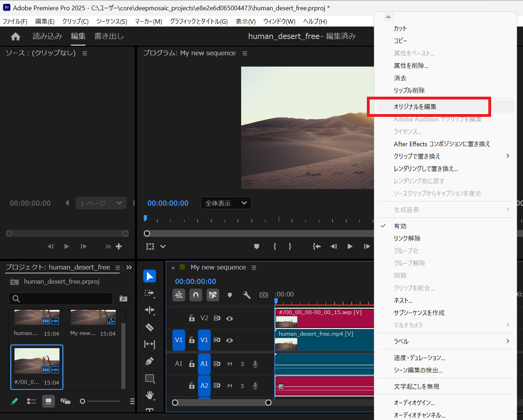This screenshot has height=420, width=523.
Task: Mark In point in Program monitor
Action: [275, 246]
